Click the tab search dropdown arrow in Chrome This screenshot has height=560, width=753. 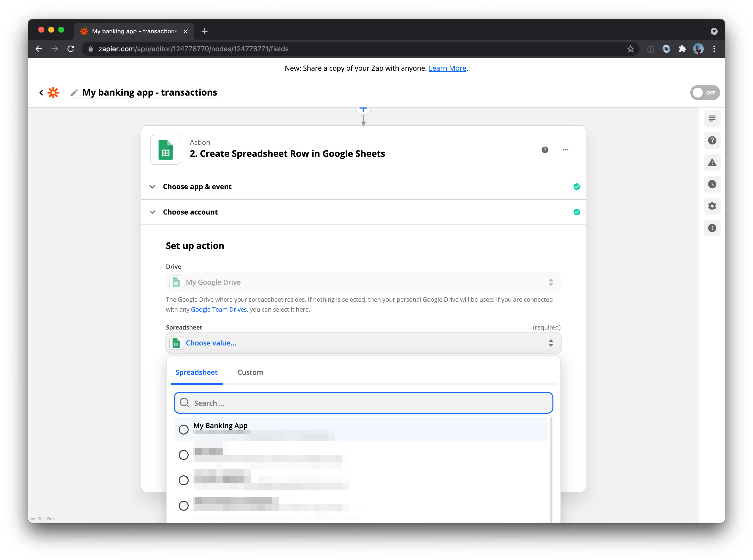(x=714, y=32)
